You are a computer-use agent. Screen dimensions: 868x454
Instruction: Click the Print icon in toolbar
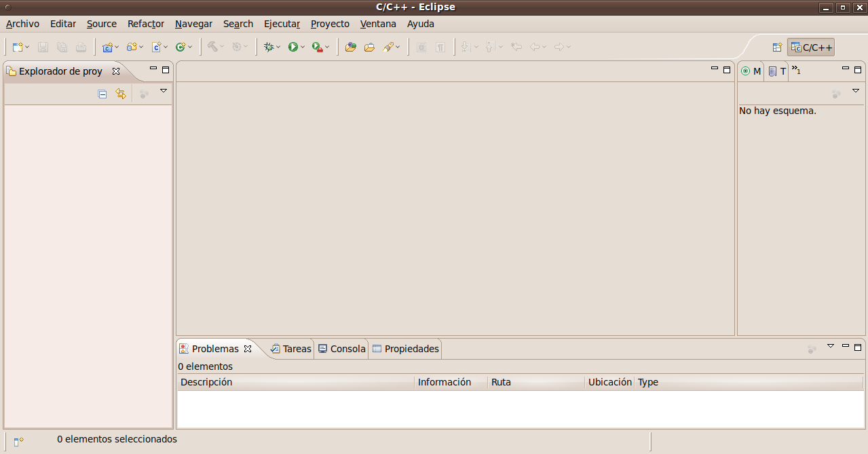pos(81,48)
